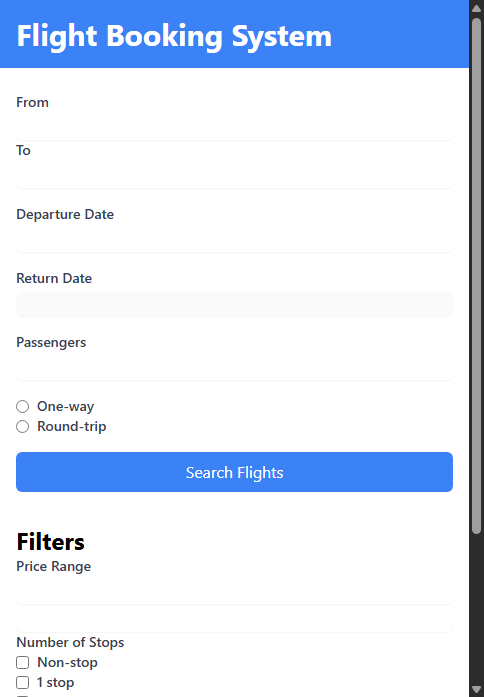The height and width of the screenshot is (697, 484).
Task: Click the Round-trip label text
Action: coord(72,426)
